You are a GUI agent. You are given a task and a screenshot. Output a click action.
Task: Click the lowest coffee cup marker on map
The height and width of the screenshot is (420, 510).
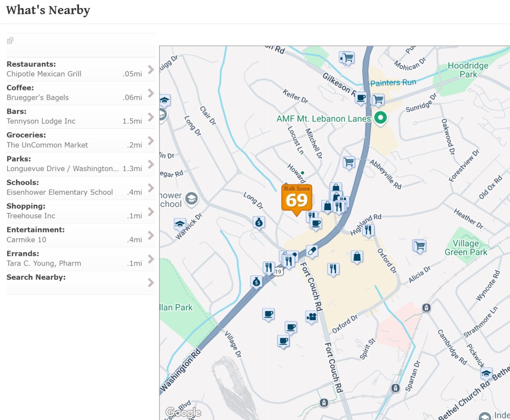[284, 341]
